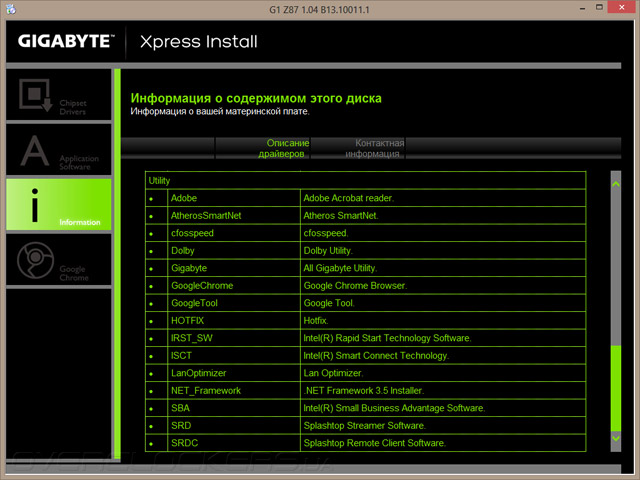This screenshot has height=480, width=640.
Task: Click the 'Dolby Utility.' description
Action: (x=328, y=251)
